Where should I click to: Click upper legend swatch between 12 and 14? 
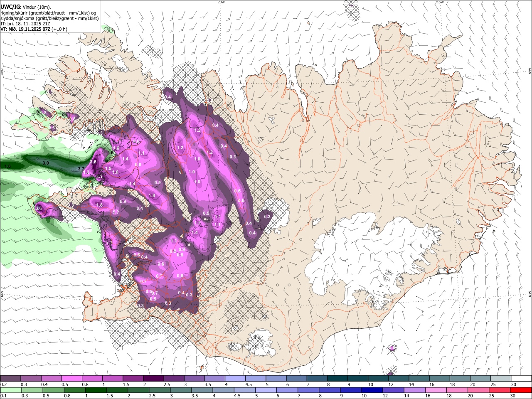[399, 378]
